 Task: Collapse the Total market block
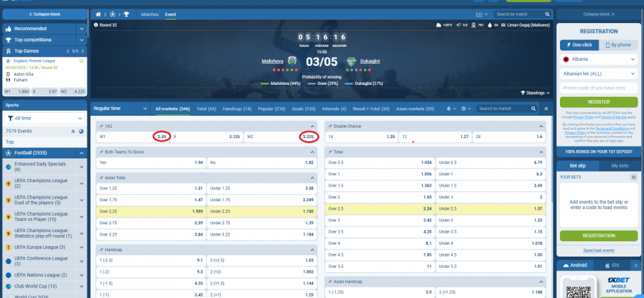pyautogui.click(x=541, y=152)
